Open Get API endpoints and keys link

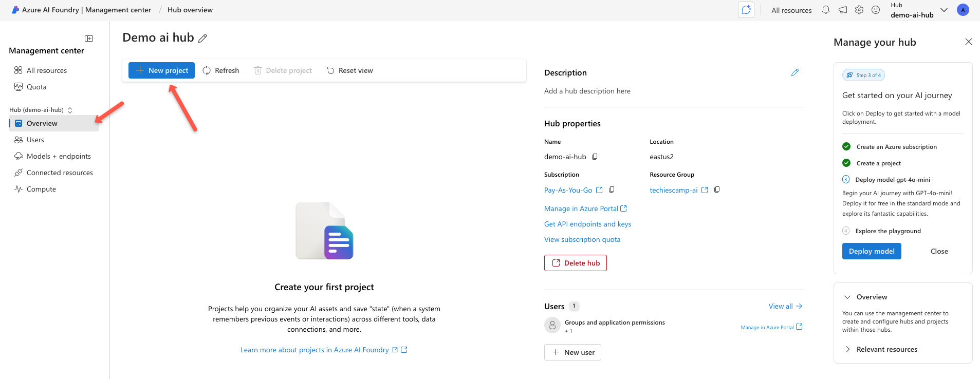587,224
